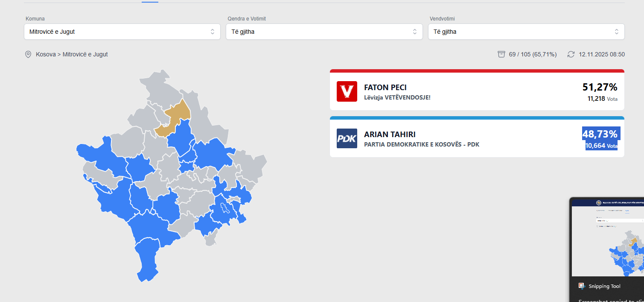Expand the Qendra e Votimit dropdown

[x=324, y=32]
